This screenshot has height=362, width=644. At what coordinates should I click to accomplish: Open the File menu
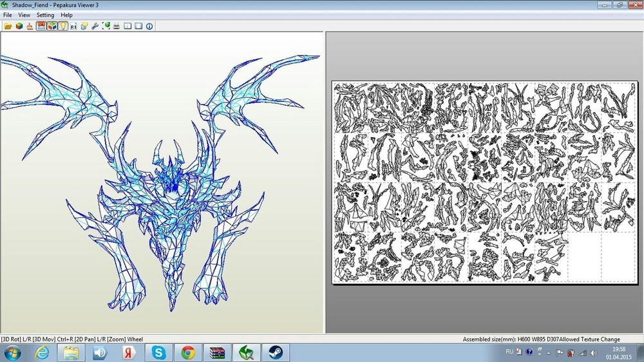[x=7, y=15]
